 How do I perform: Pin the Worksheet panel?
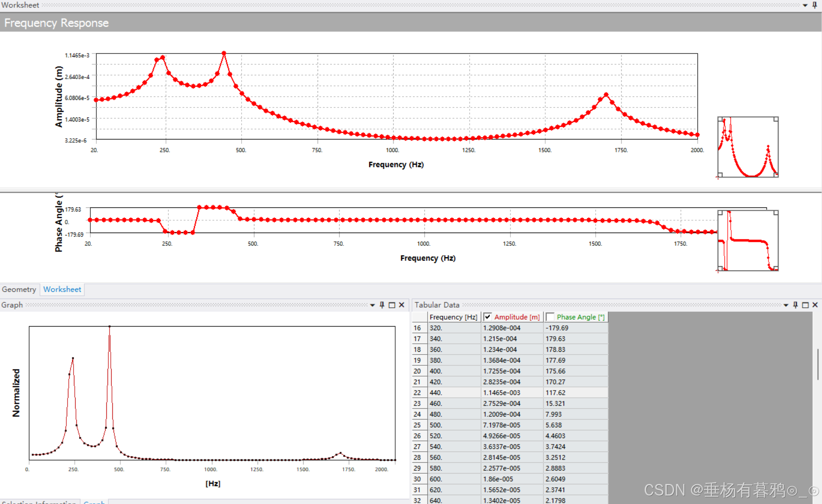coord(814,5)
